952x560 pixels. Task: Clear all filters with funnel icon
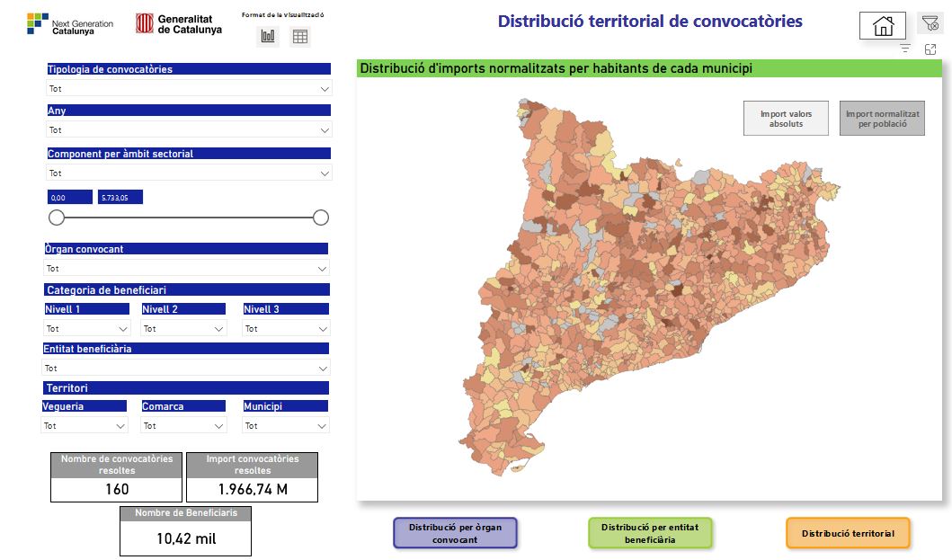point(930,24)
